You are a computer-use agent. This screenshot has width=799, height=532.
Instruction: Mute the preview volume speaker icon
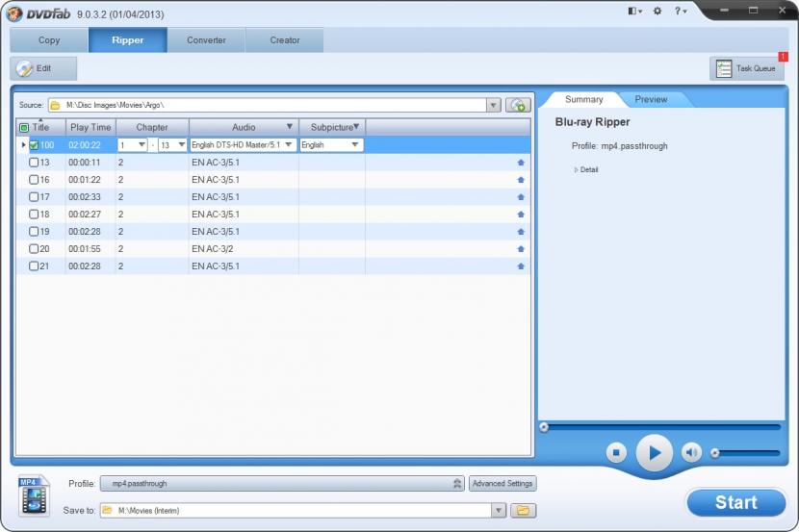[691, 451]
